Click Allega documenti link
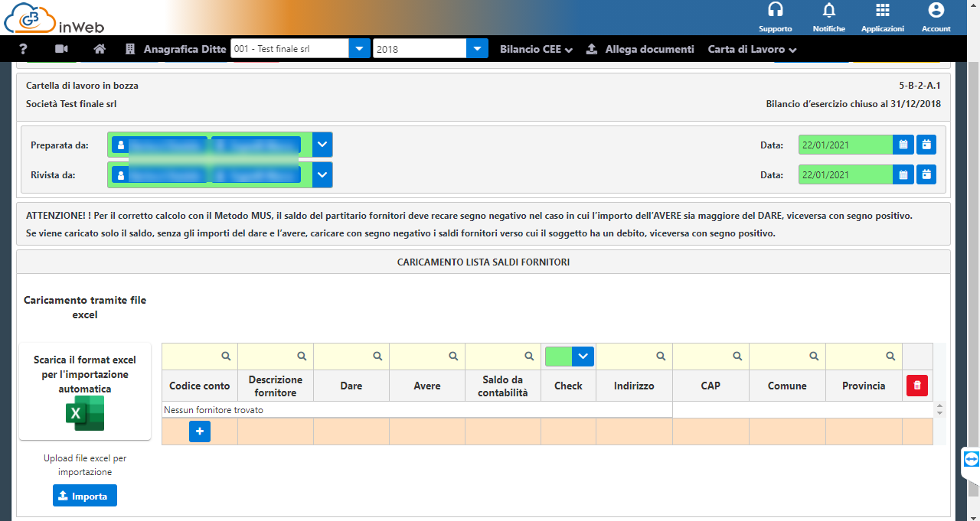Viewport: 980px width, 521px height. coord(640,49)
